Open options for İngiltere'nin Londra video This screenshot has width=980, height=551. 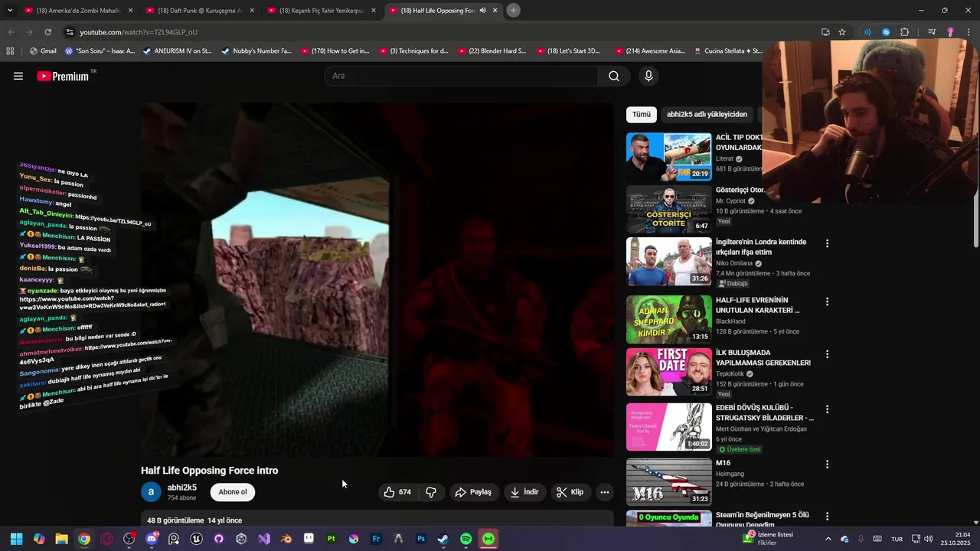tap(827, 243)
